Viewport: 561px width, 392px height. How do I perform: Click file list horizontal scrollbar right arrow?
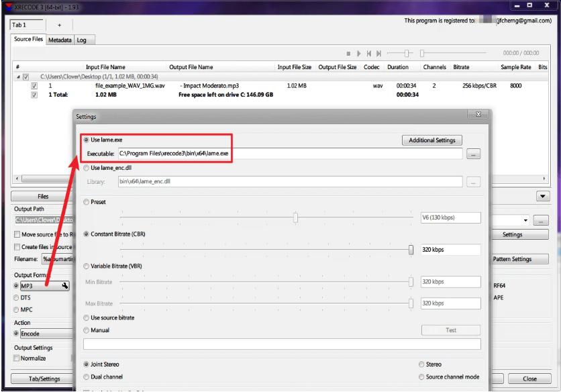click(544, 179)
